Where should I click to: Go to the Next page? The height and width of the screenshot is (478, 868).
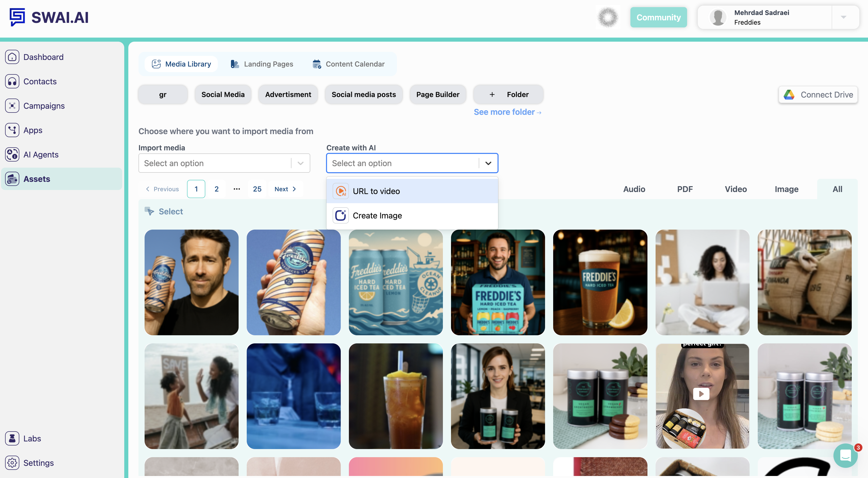285,189
